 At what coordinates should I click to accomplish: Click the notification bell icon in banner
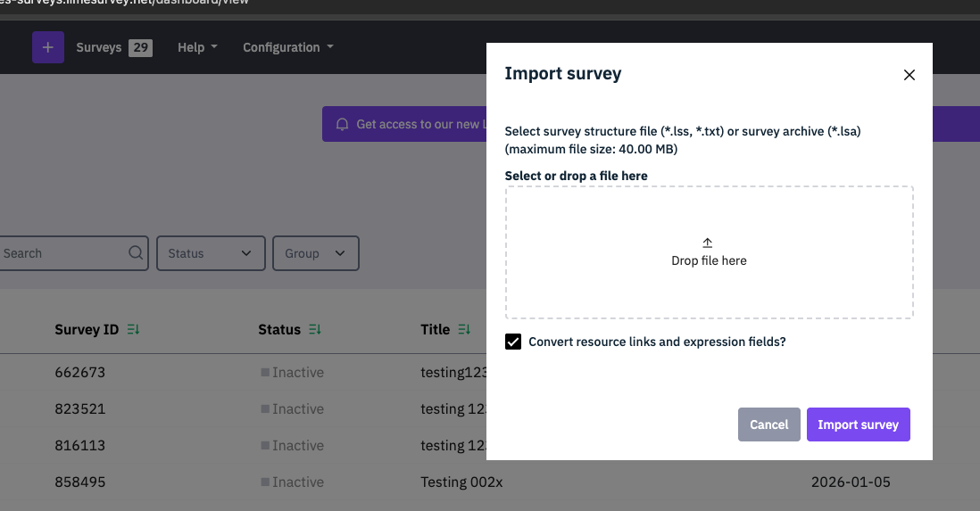coord(342,125)
